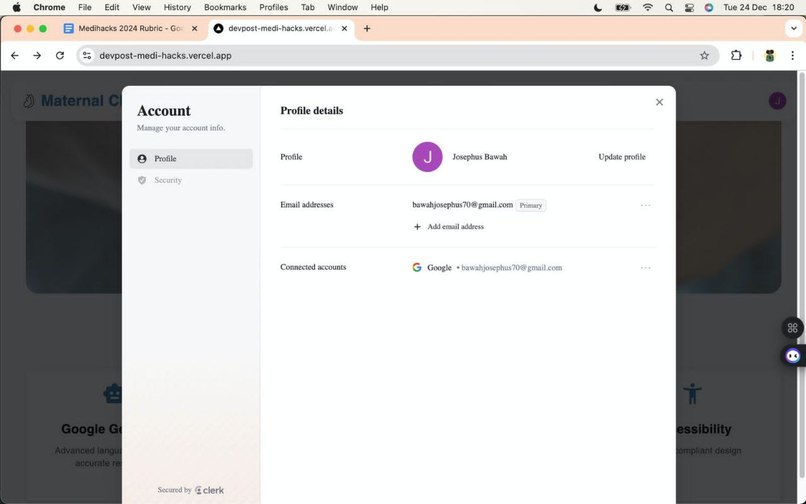Open the Chrome extensions puzzle icon

pos(736,56)
